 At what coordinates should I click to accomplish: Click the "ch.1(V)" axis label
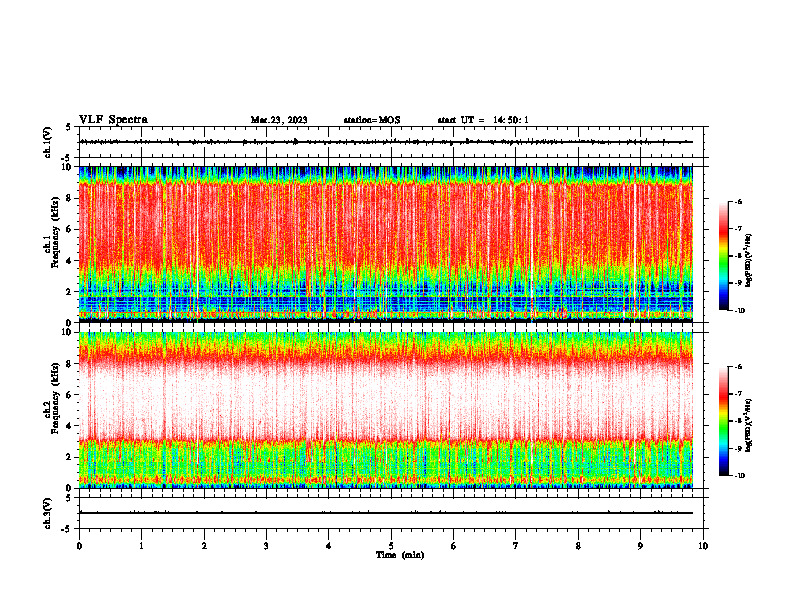(48, 142)
